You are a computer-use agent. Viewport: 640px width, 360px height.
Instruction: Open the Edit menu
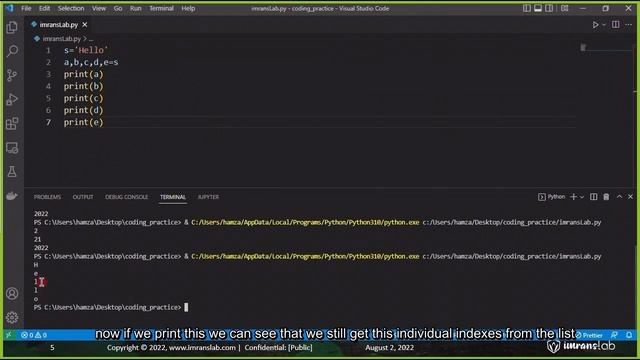pyautogui.click(x=44, y=8)
